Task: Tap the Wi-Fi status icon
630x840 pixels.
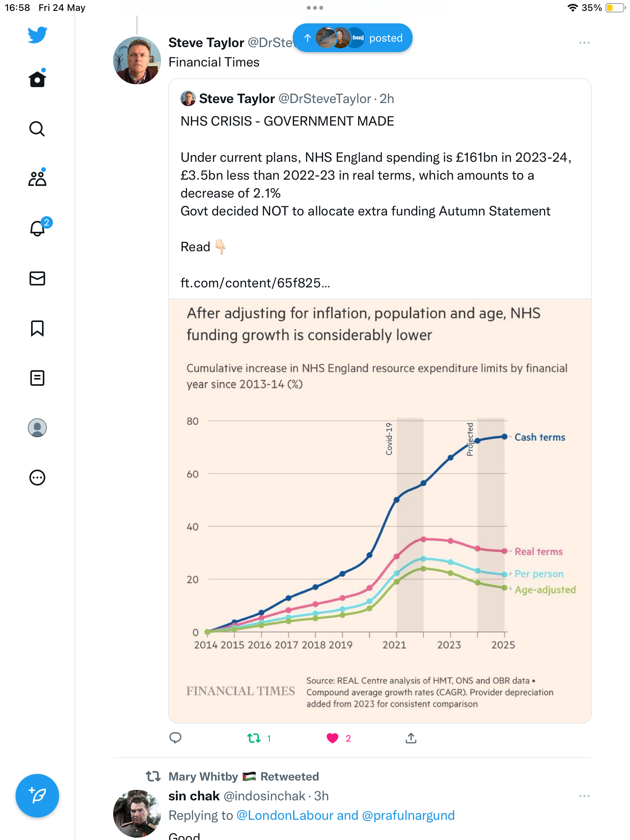Action: [x=572, y=7]
